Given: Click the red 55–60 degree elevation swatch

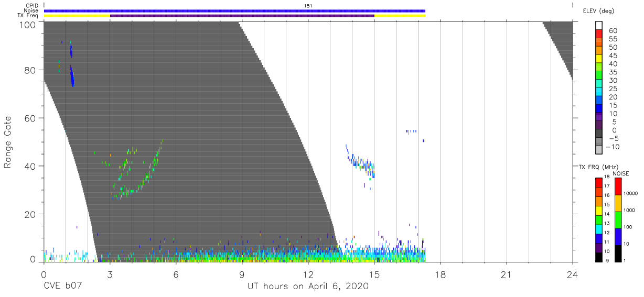Looking at the screenshot, I should (598, 35).
